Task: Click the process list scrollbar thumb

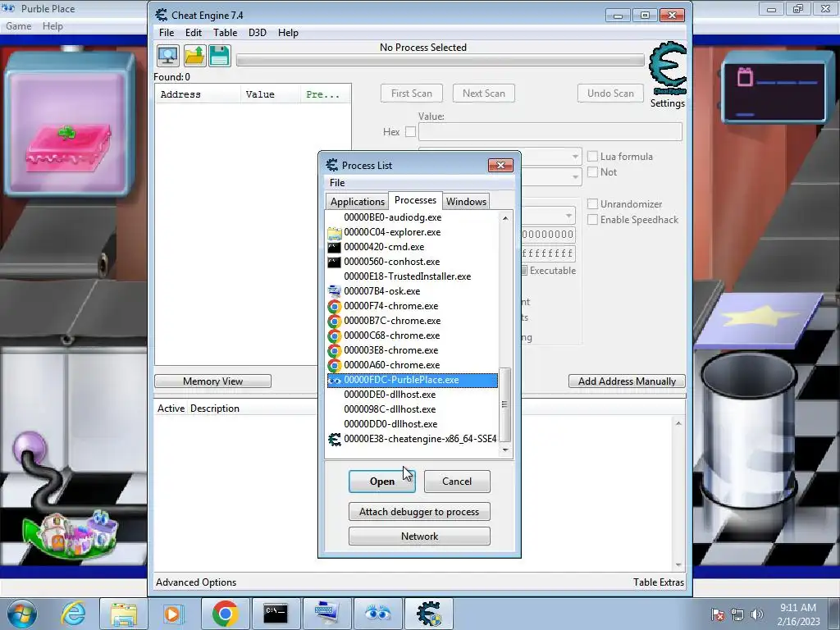Action: (x=505, y=404)
